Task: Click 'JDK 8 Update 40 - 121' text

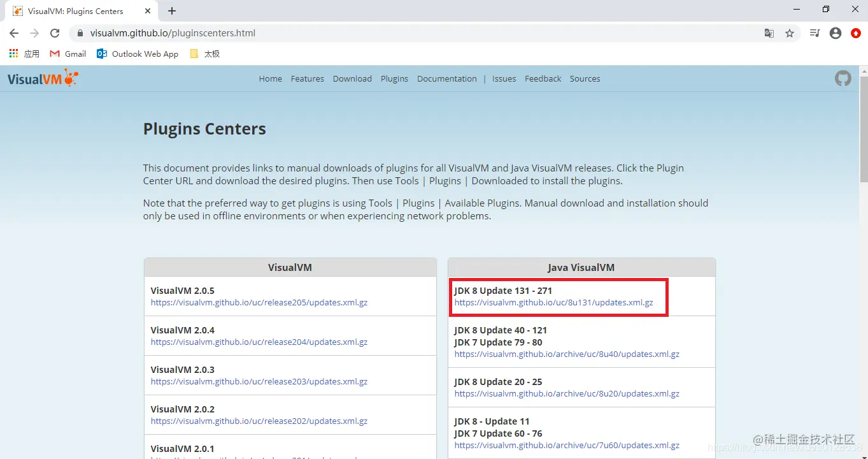Action: (x=501, y=330)
